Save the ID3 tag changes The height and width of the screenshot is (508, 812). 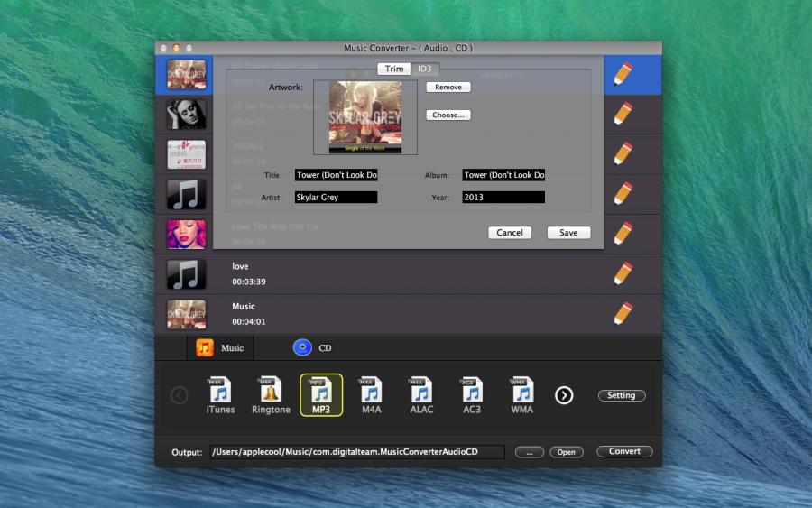point(568,233)
